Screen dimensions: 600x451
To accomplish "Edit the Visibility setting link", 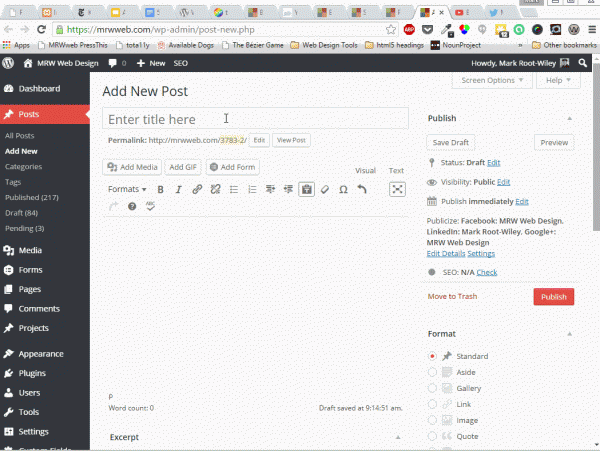I will pyautogui.click(x=504, y=182).
